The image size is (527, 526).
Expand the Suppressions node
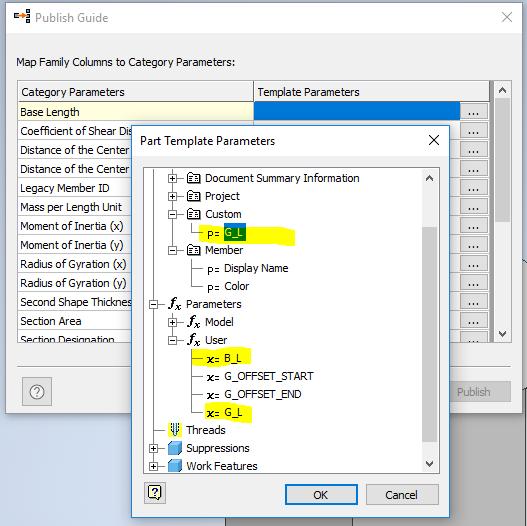coord(154,448)
